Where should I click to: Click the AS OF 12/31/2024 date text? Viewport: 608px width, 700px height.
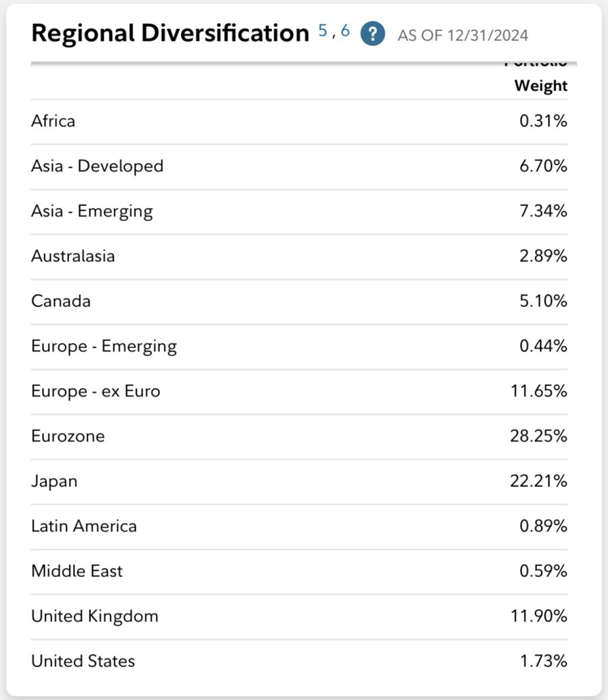pyautogui.click(x=462, y=36)
